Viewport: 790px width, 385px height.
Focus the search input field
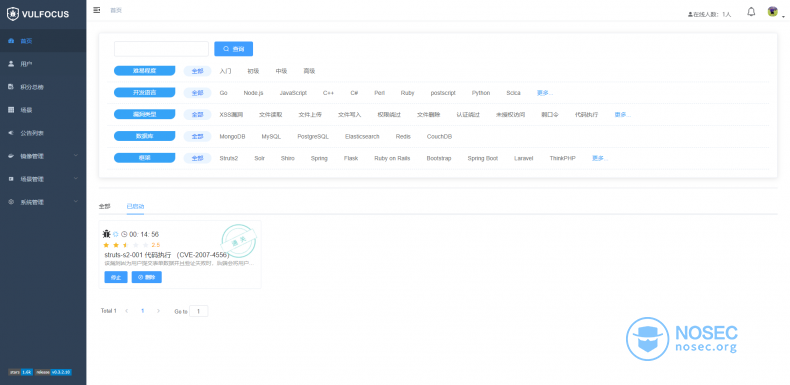(x=161, y=49)
